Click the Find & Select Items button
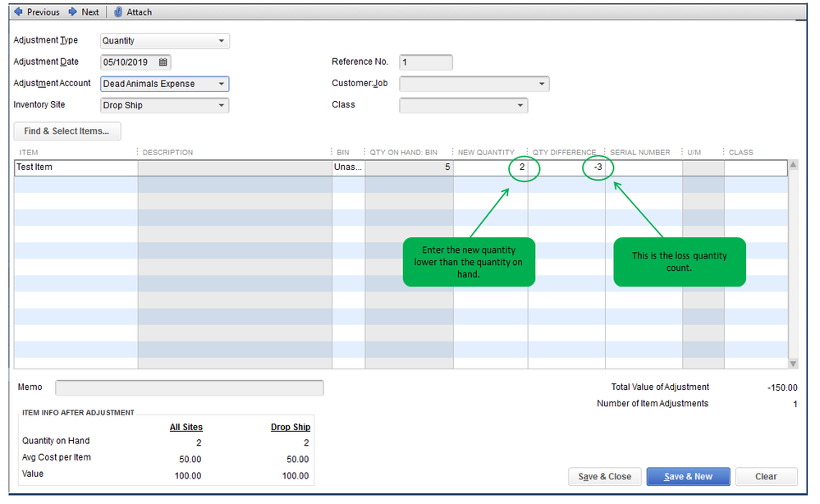820x504 pixels. (x=67, y=131)
